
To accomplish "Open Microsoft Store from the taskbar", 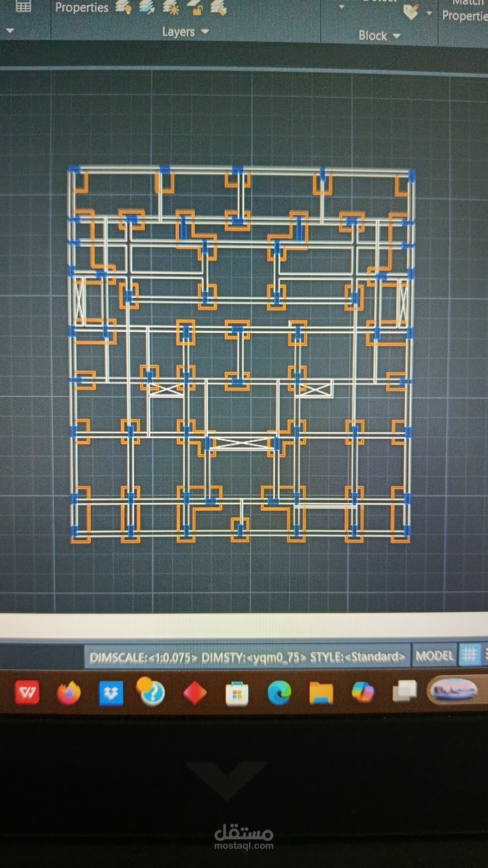I will point(237,693).
